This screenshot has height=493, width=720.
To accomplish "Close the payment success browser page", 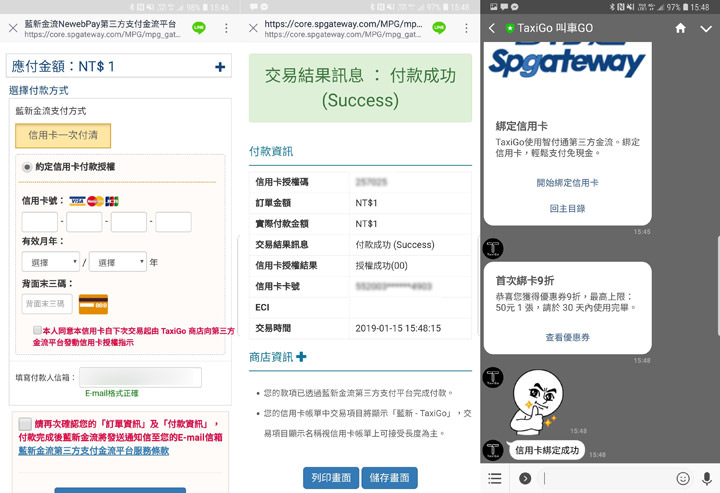I will click(253, 28).
